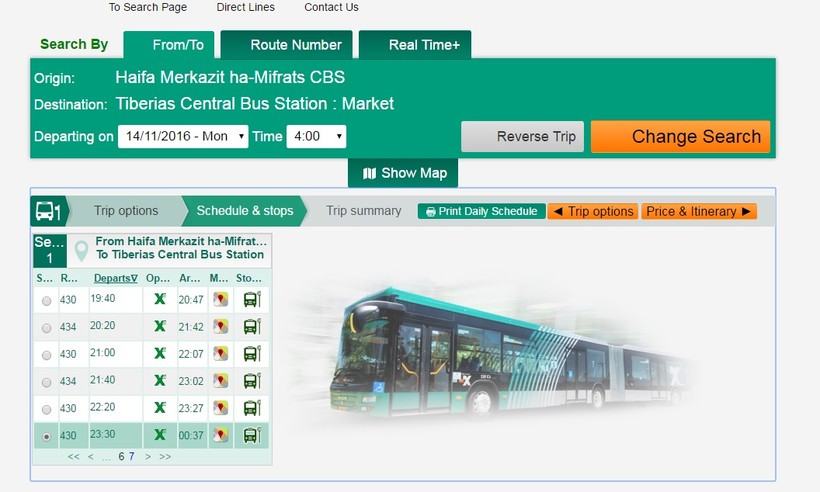Choose the 22:20 departure radio button
This screenshot has width=820, height=492.
46,409
